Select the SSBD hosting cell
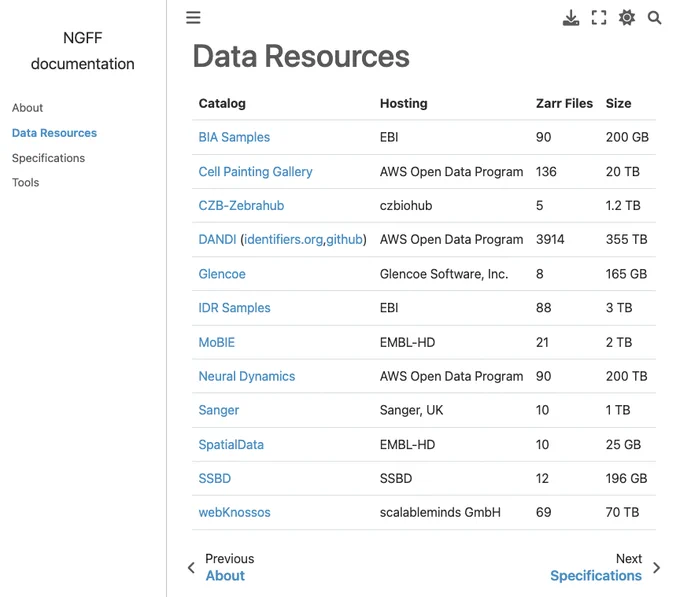This screenshot has height=597, width=680. tap(396, 479)
